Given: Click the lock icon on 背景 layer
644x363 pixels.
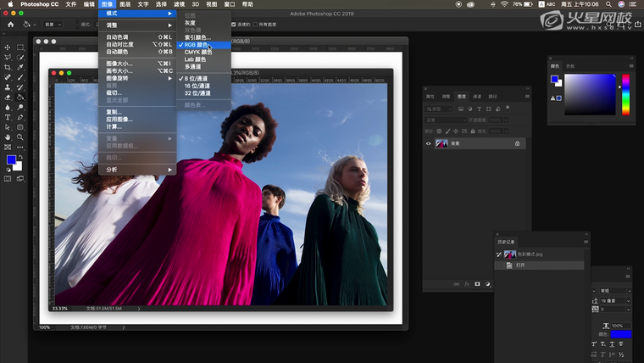Looking at the screenshot, I should click(517, 143).
